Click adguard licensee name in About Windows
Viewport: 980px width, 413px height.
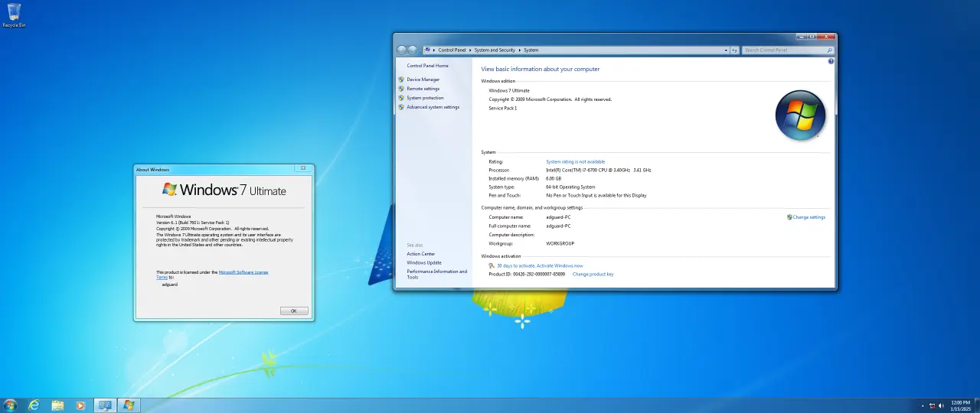170,285
